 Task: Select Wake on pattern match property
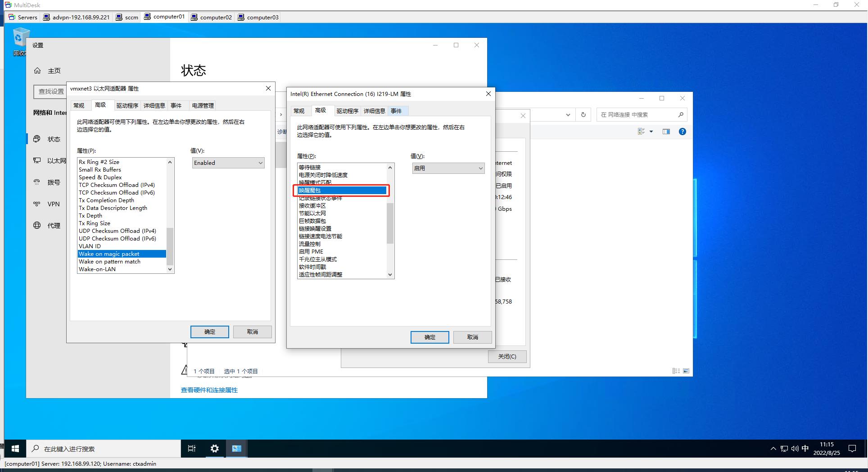[122, 262]
